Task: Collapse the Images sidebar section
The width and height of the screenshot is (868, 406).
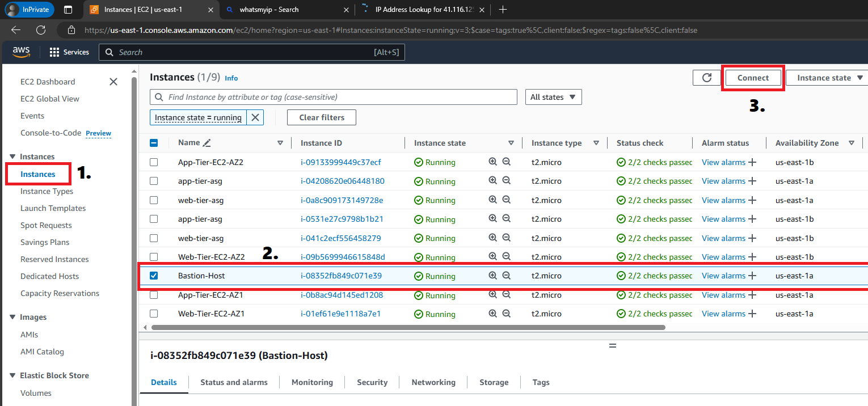Action: pyautogui.click(x=12, y=317)
